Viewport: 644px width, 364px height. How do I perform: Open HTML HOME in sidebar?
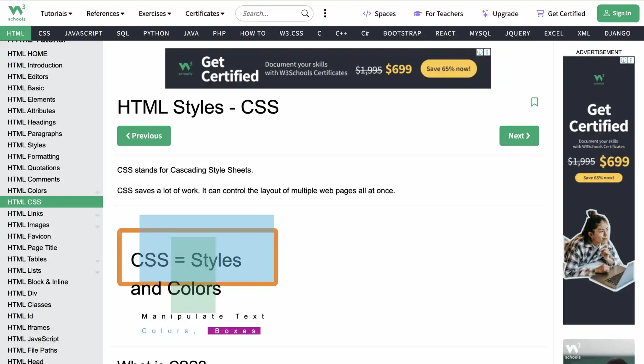[51, 54]
